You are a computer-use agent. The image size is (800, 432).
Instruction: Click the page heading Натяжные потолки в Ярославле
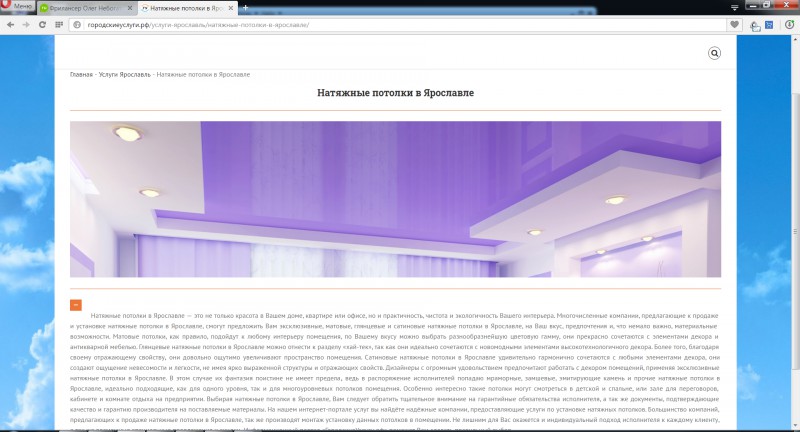click(x=395, y=93)
